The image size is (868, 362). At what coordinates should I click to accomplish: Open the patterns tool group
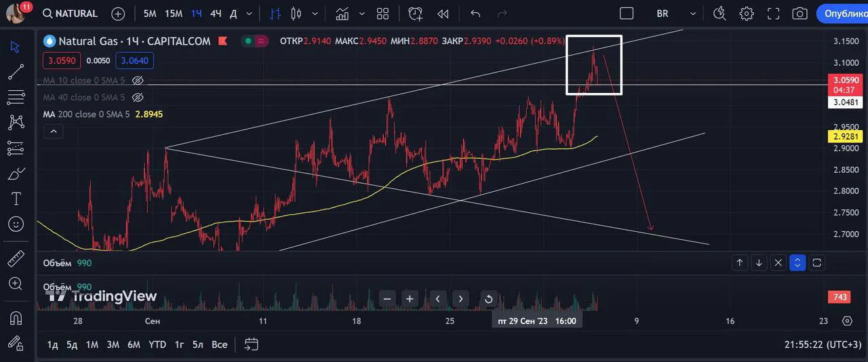pos(16,122)
